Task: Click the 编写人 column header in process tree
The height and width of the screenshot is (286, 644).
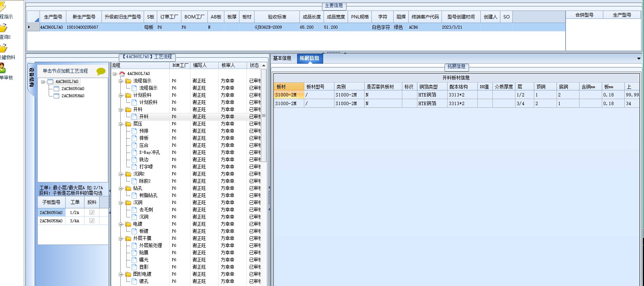Action: coord(204,66)
